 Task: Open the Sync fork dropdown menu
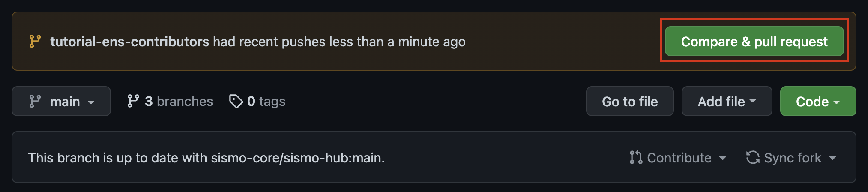pos(791,158)
